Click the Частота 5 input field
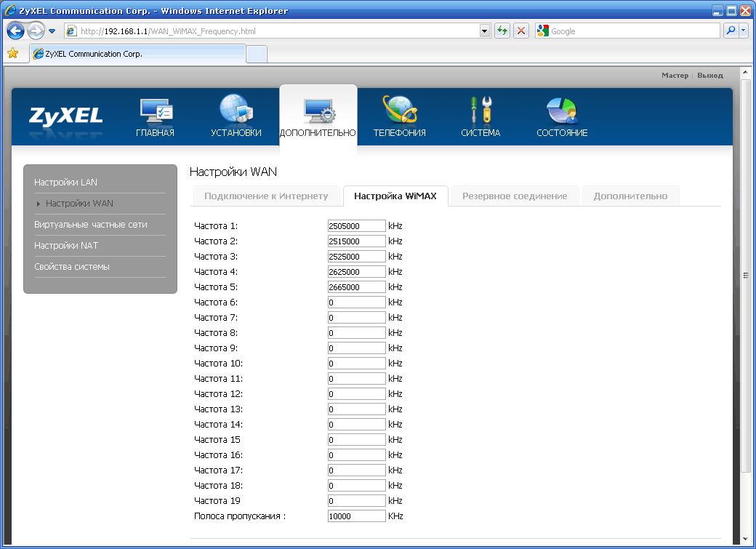Image resolution: width=756 pixels, height=549 pixels. (x=356, y=287)
